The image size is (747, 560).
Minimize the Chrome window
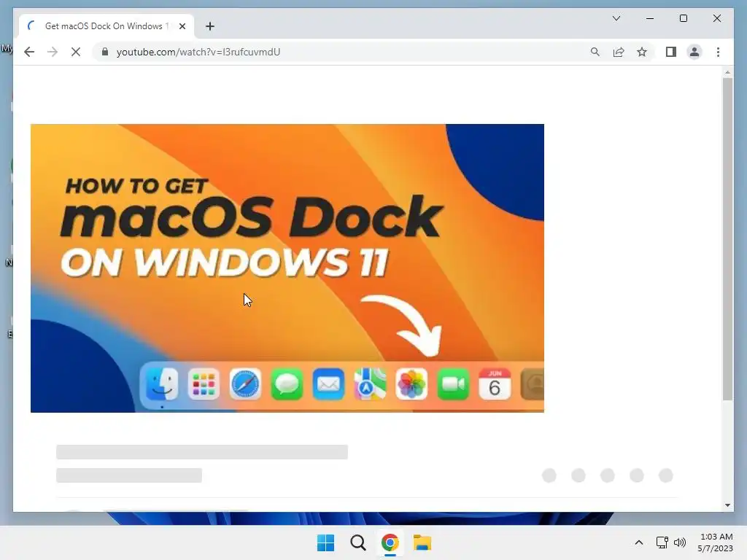(x=650, y=18)
